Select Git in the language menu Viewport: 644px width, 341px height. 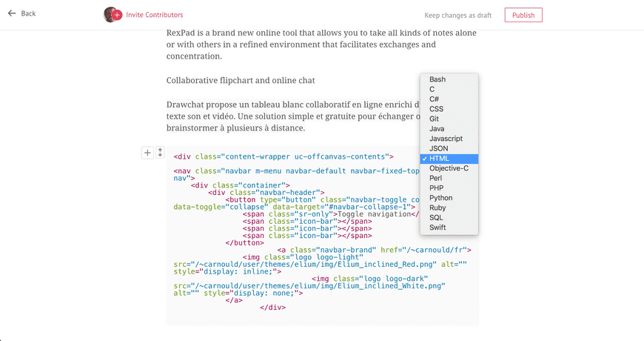tap(449, 119)
